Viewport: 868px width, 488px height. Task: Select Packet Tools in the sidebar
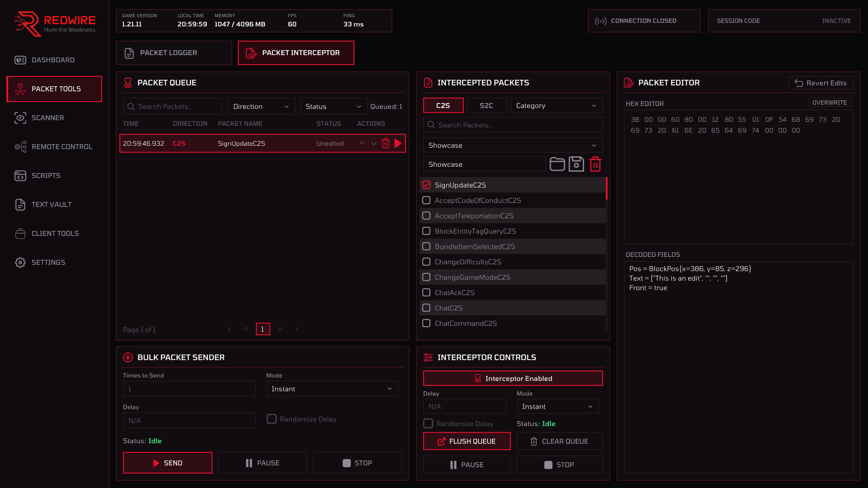(54, 89)
